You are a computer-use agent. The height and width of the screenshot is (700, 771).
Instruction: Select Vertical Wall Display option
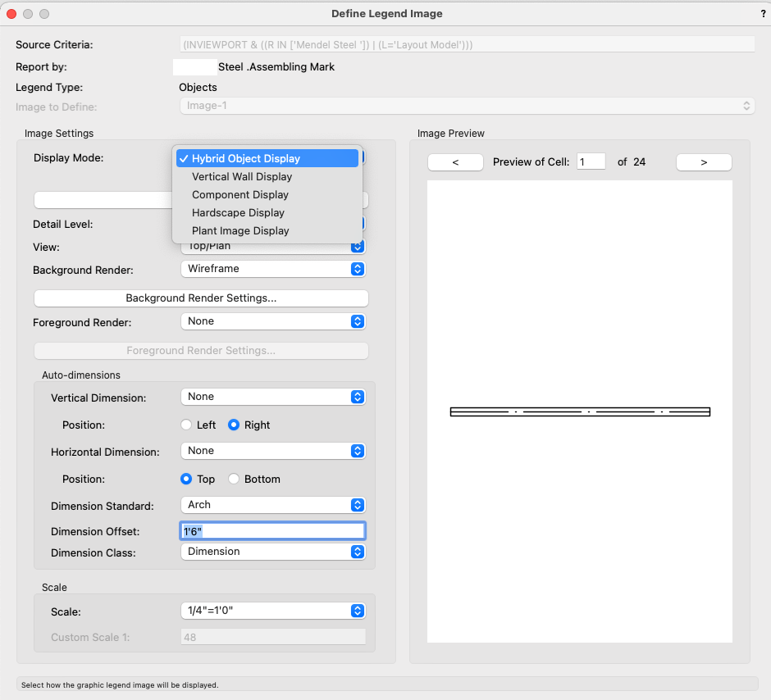(x=242, y=176)
